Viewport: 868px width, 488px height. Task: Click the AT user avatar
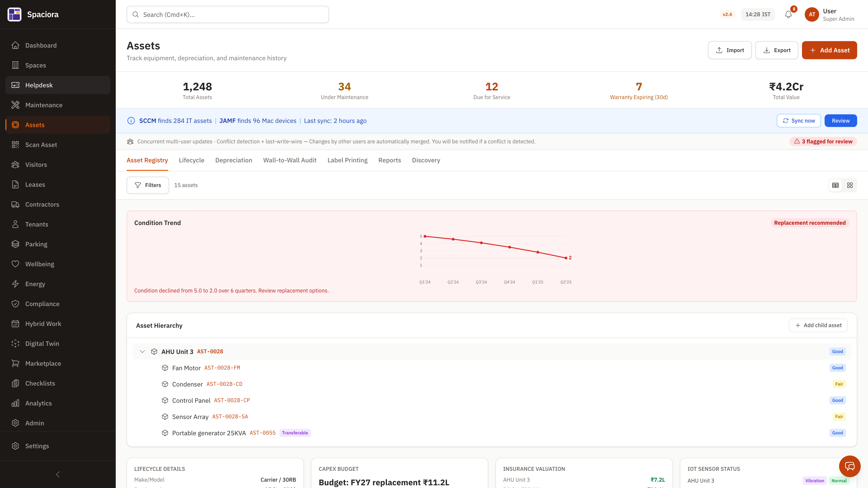812,14
